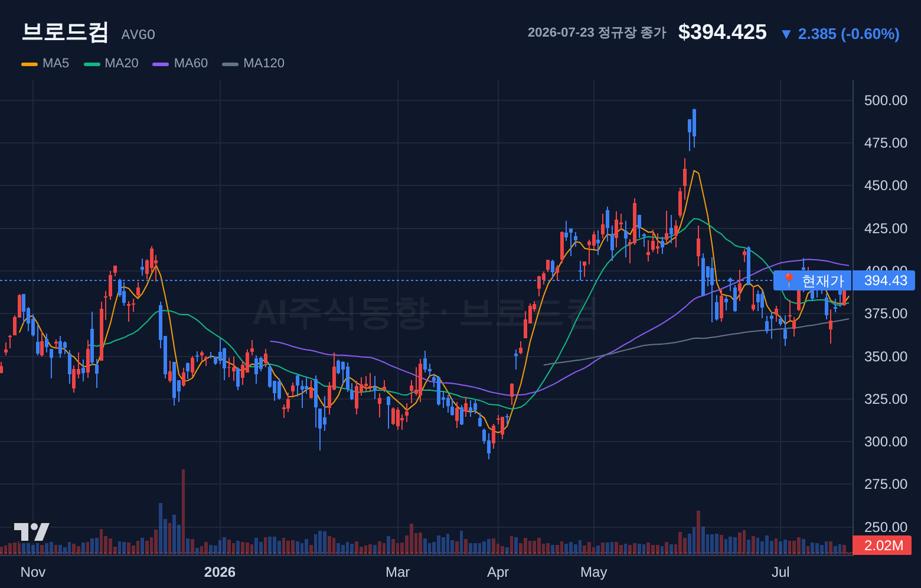
Task: Click the Apr date axis label
Action: point(498,572)
